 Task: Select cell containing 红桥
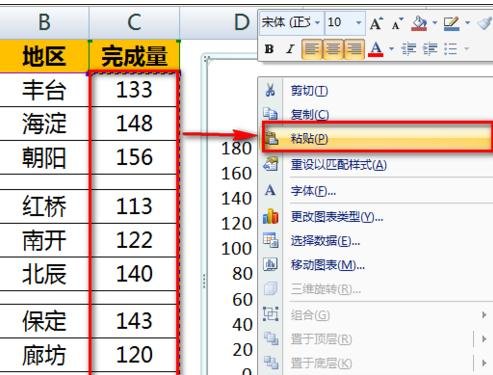44,206
